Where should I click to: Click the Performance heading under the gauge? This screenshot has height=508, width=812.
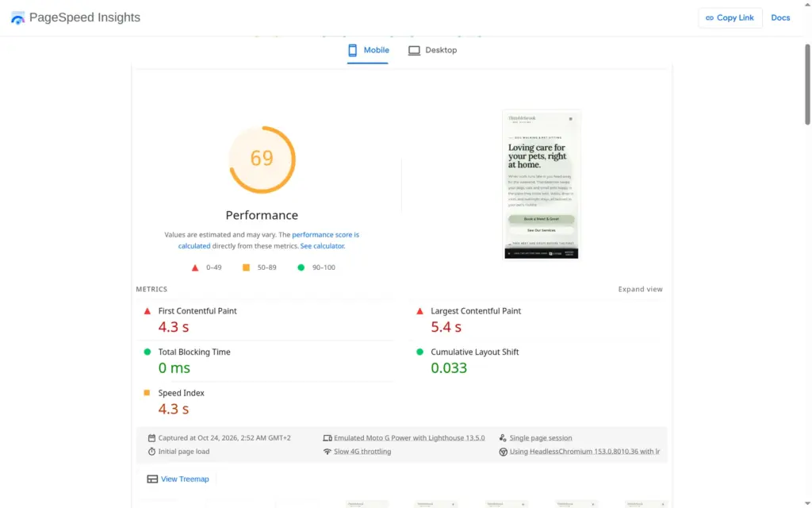tap(262, 215)
